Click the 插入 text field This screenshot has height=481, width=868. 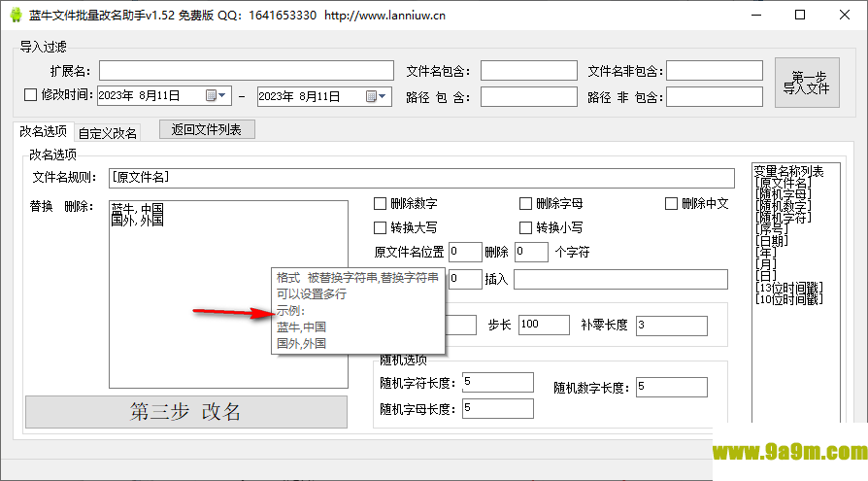(x=620, y=279)
